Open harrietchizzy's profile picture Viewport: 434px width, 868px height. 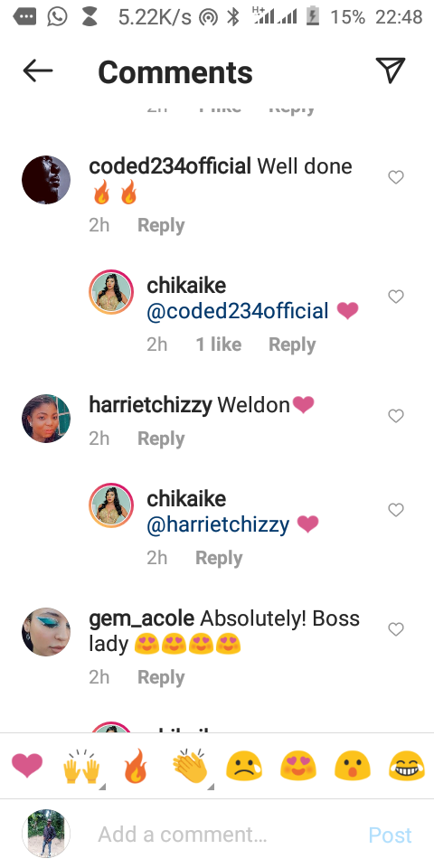click(x=46, y=419)
